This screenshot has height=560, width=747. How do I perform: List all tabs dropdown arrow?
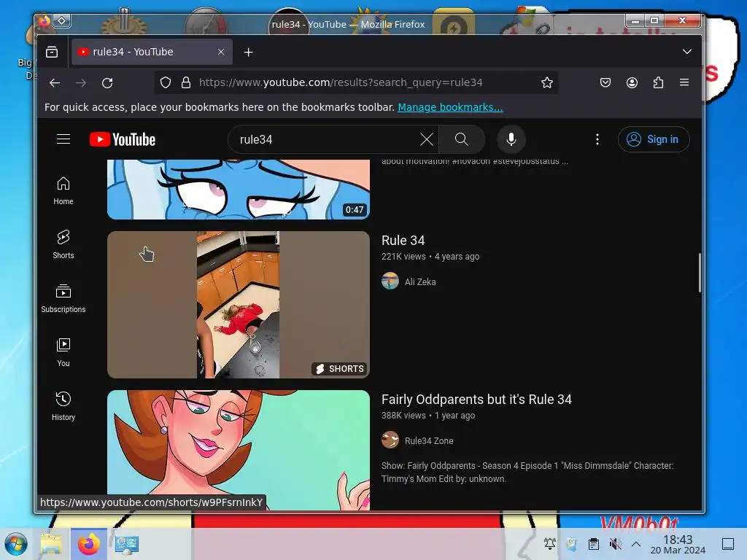pyautogui.click(x=686, y=52)
